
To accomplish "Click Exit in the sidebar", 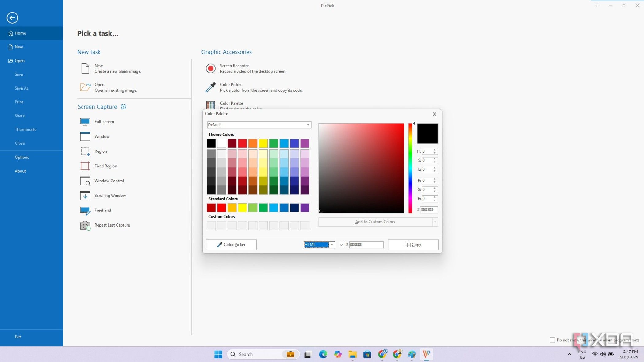I will (32, 337).
